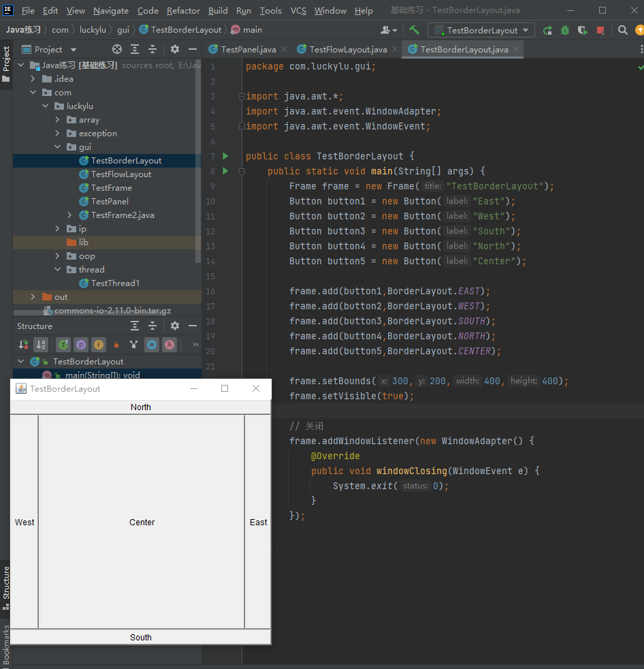Image resolution: width=644 pixels, height=669 pixels.
Task: Select TestPanel file in the project tree
Action: point(110,202)
